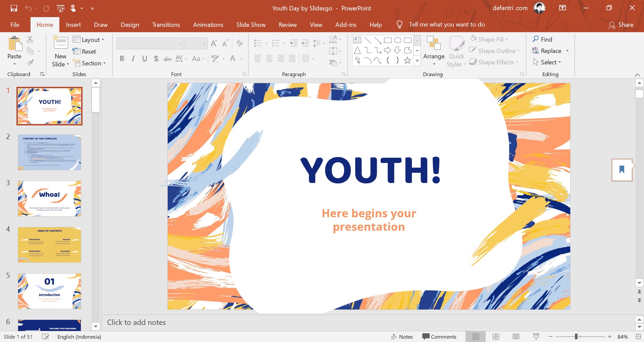
Task: Open the Customize Quick Access Toolbar dropdown
Action: coord(92,8)
